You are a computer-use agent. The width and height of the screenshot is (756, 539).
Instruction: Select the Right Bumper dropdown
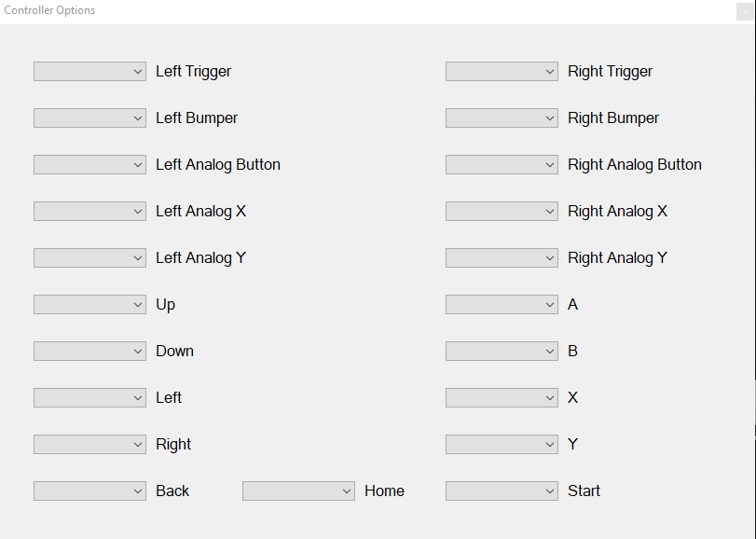[502, 118]
